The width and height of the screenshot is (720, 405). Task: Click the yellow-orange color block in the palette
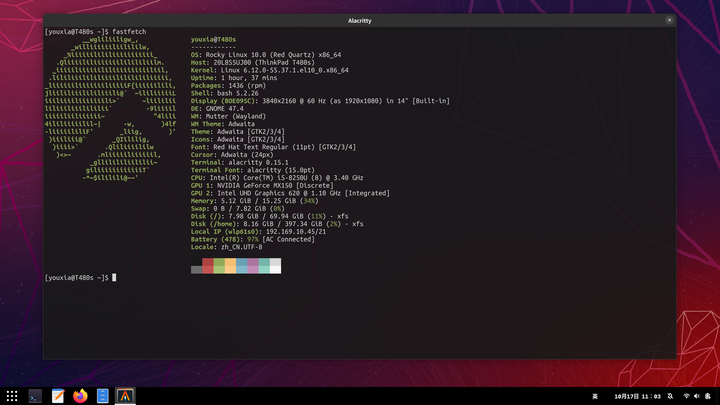(231, 266)
